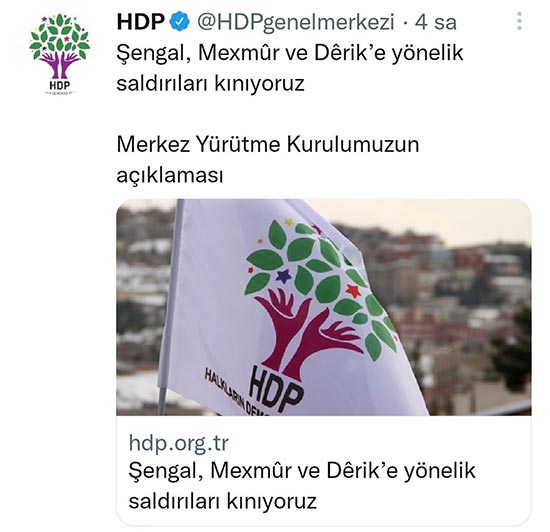
Task: Open the @HDPgenelmerkezi handle link
Action: [296, 22]
